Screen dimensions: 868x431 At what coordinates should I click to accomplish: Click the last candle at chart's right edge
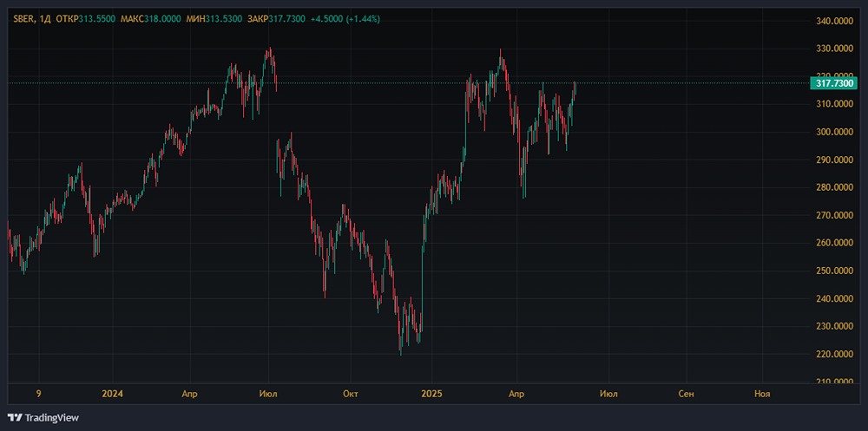[x=575, y=87]
